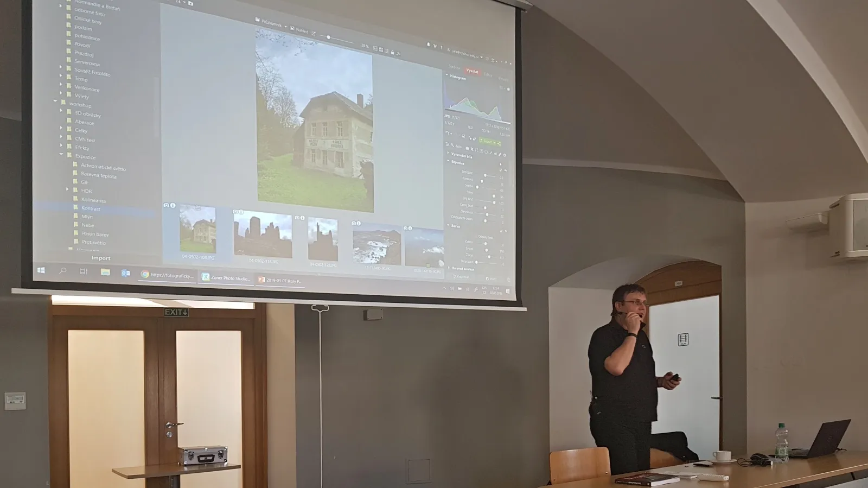Expand the Soutěž Fotoléto folder
The image size is (868, 488).
pos(61,67)
